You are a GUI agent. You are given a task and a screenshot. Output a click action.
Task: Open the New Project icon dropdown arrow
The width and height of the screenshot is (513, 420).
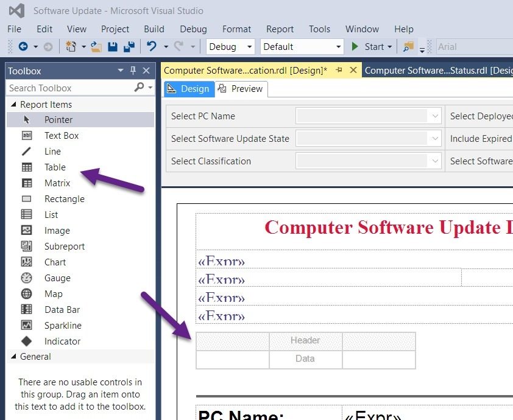(83, 47)
